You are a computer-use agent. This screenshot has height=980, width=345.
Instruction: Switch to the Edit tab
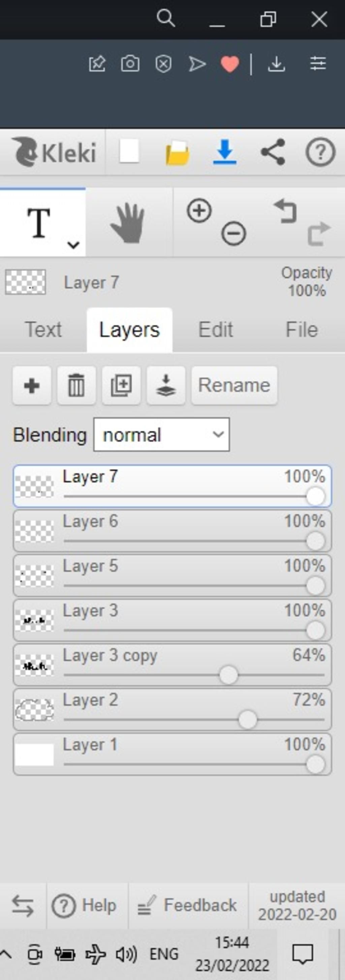216,329
